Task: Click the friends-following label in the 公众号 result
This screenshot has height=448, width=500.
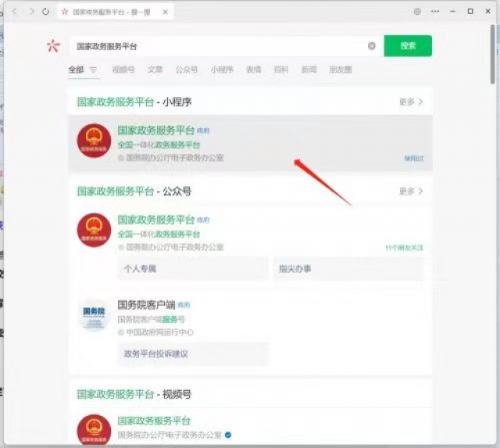Action: pos(405,248)
